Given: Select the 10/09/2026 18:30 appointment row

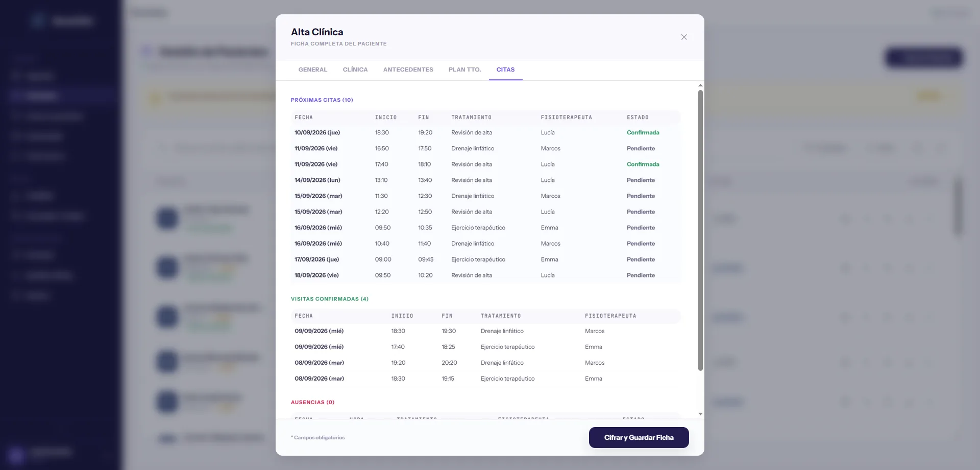Looking at the screenshot, I should tap(485, 133).
